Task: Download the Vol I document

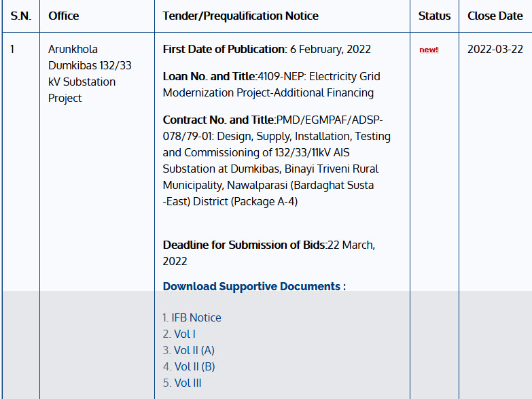Action: pos(184,334)
